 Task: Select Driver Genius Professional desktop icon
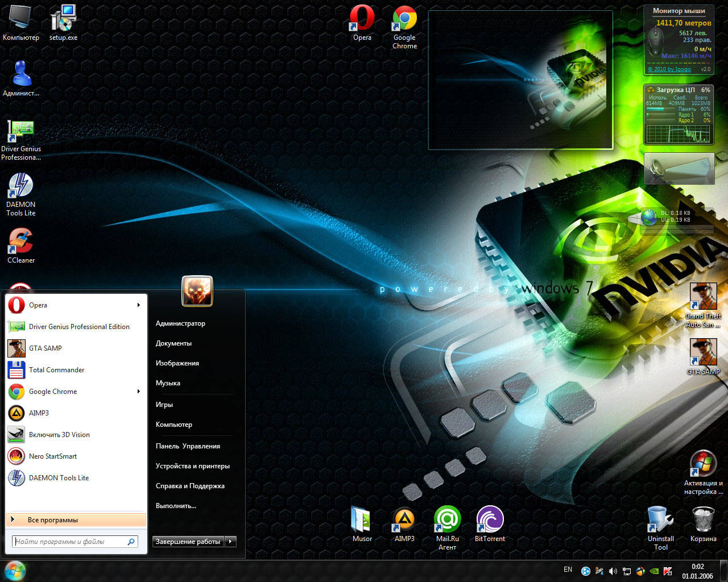21,140
